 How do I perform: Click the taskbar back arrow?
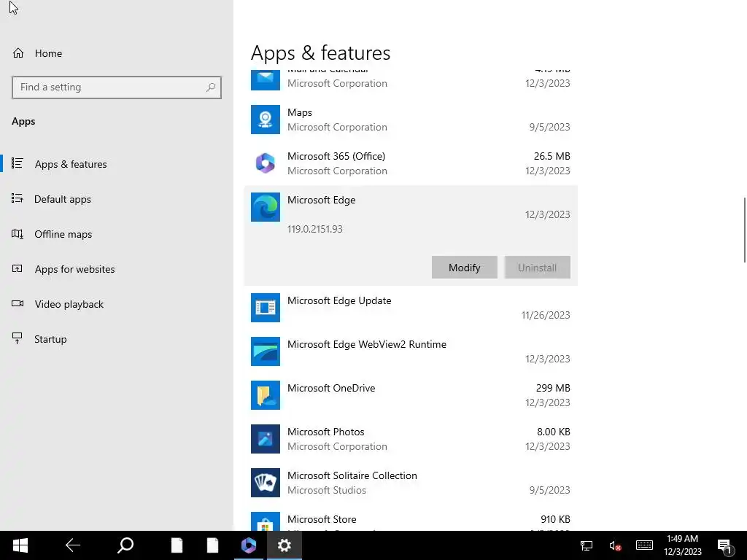pyautogui.click(x=73, y=545)
